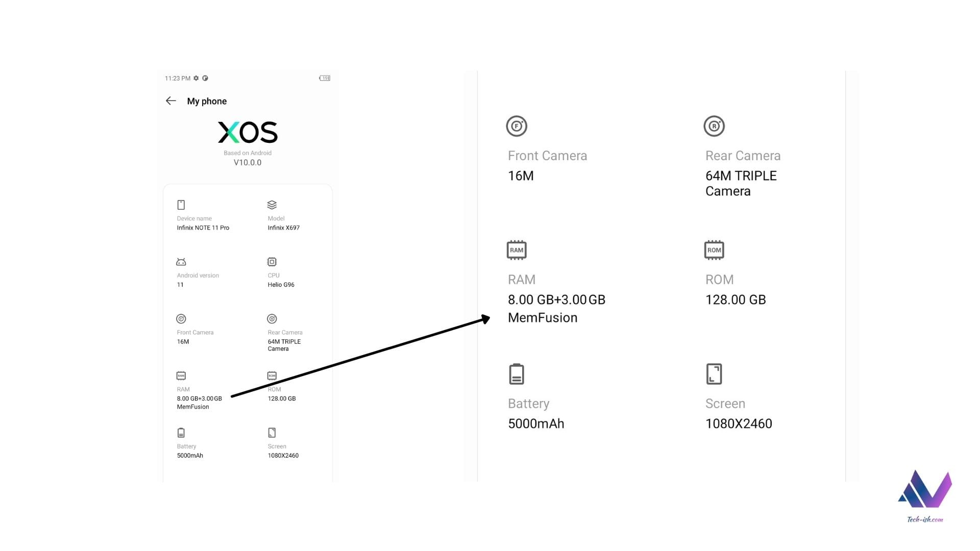Image resolution: width=980 pixels, height=551 pixels.
Task: Select the Infinix NOTE 11 Pro device name
Action: coord(203,228)
